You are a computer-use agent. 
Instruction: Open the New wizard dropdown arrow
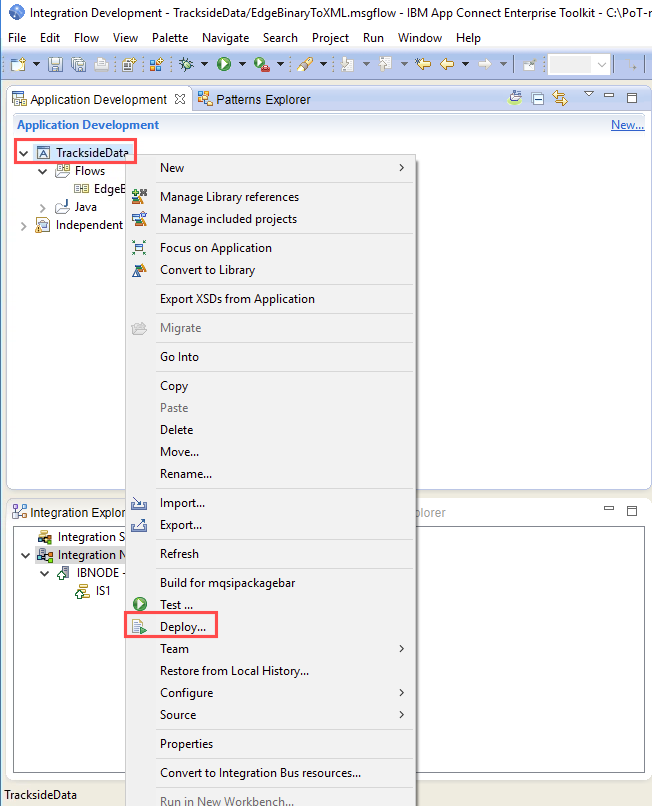coord(37,64)
